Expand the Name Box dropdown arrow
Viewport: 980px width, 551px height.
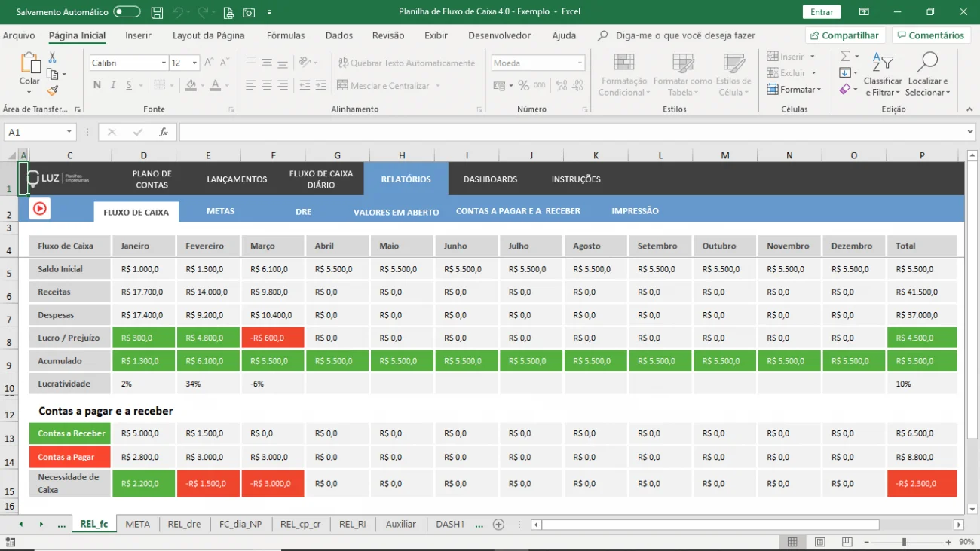(x=69, y=133)
